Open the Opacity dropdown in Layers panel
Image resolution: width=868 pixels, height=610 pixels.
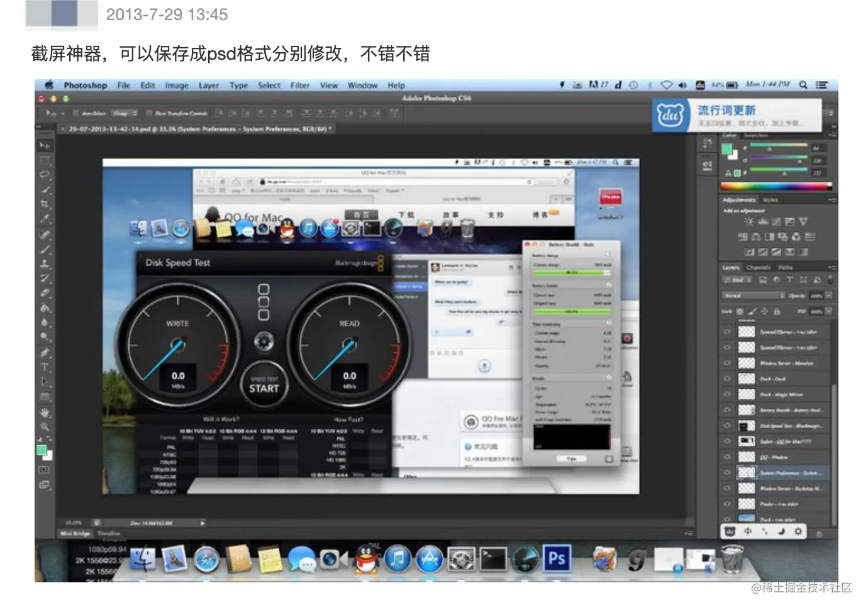827,296
